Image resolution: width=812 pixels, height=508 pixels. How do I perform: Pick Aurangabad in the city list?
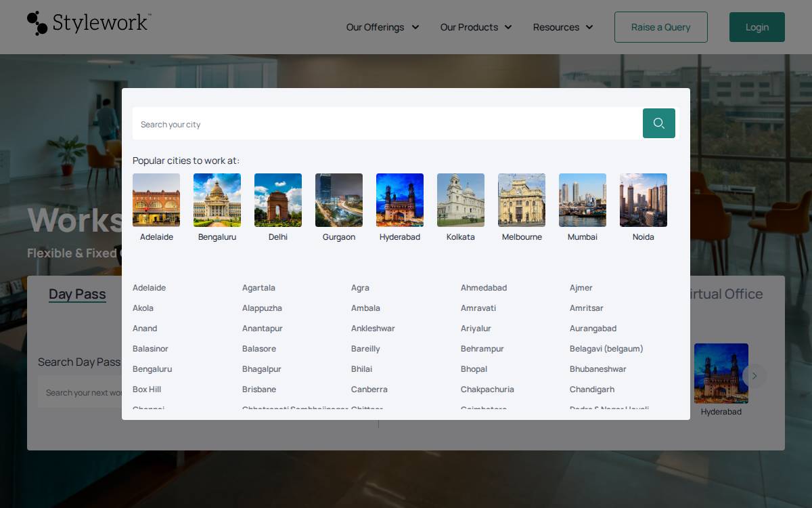(593, 329)
